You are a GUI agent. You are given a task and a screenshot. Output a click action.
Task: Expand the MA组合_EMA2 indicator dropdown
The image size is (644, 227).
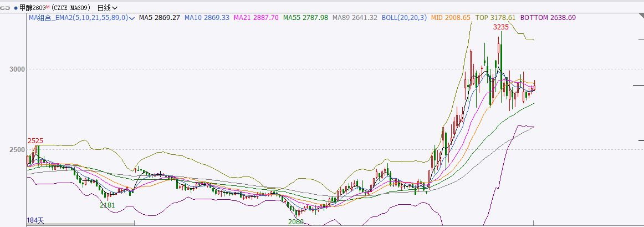coord(131,18)
